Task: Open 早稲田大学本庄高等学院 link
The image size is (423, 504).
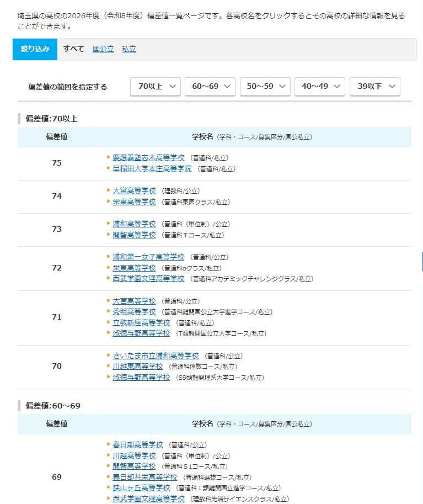Action: (152, 169)
